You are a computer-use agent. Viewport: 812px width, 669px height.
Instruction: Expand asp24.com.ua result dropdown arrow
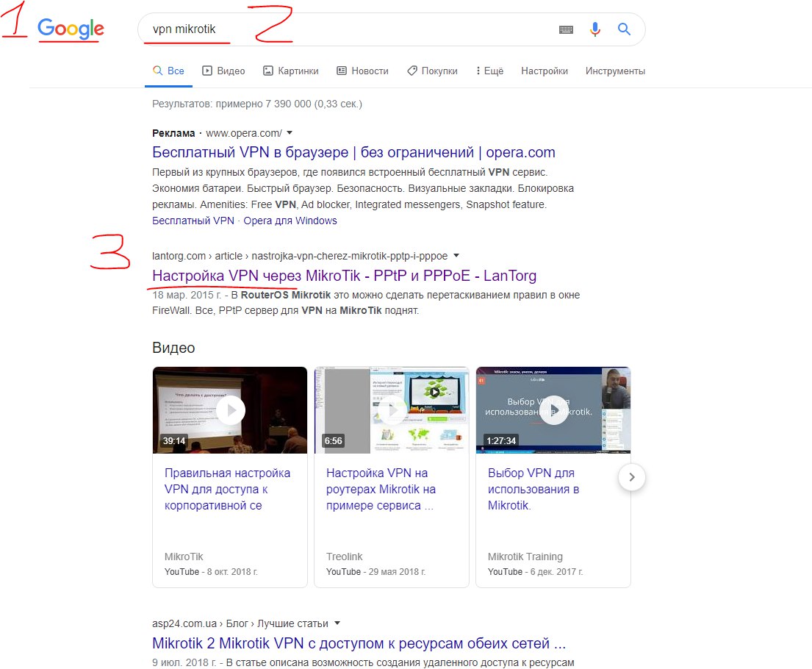(337, 623)
